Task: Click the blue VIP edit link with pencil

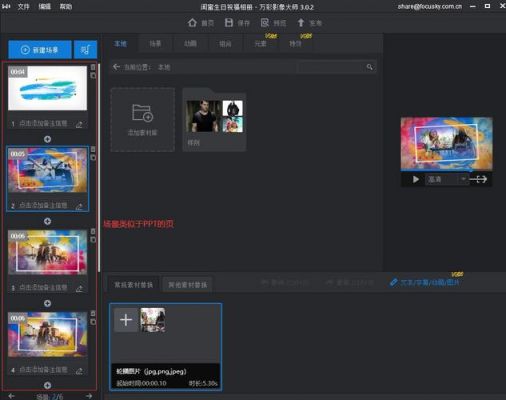Action: (425, 283)
